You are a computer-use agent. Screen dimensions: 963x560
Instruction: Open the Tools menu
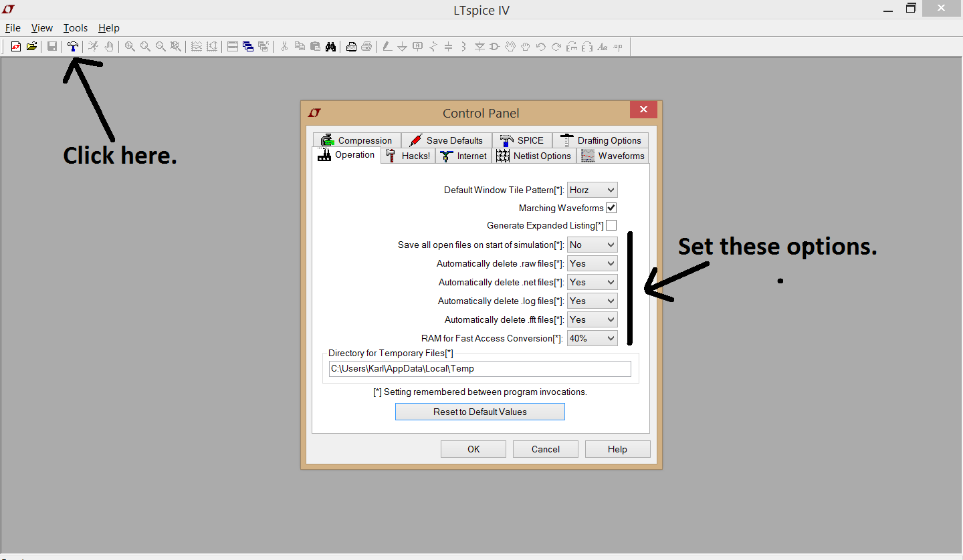coord(76,28)
